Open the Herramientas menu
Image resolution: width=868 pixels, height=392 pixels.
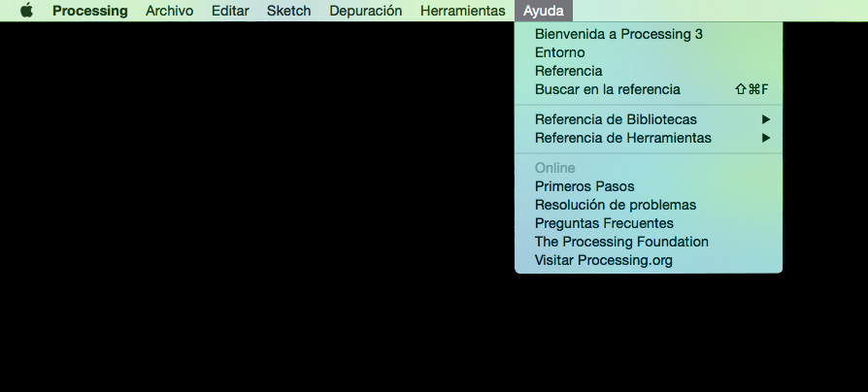pyautogui.click(x=462, y=11)
